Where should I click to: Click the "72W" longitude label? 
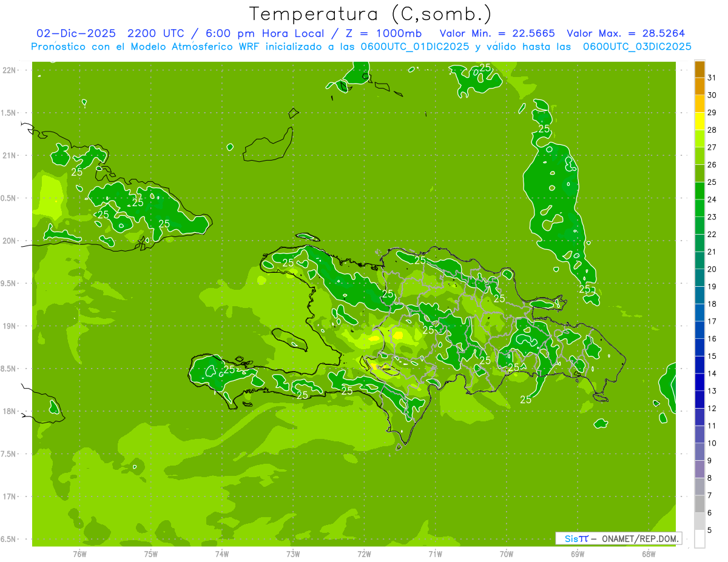click(364, 554)
